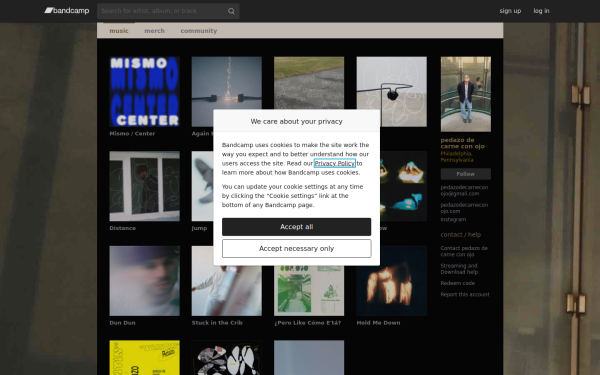Open the Mismo / Center album cover
The image size is (600, 375).
(x=144, y=91)
